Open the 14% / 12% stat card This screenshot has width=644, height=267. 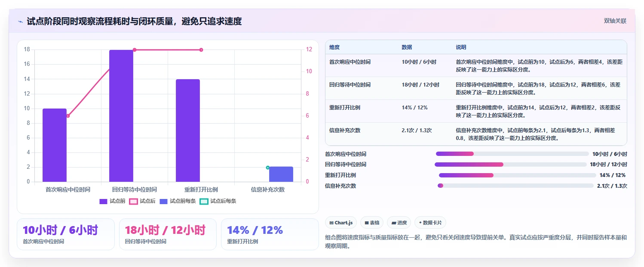270,234
